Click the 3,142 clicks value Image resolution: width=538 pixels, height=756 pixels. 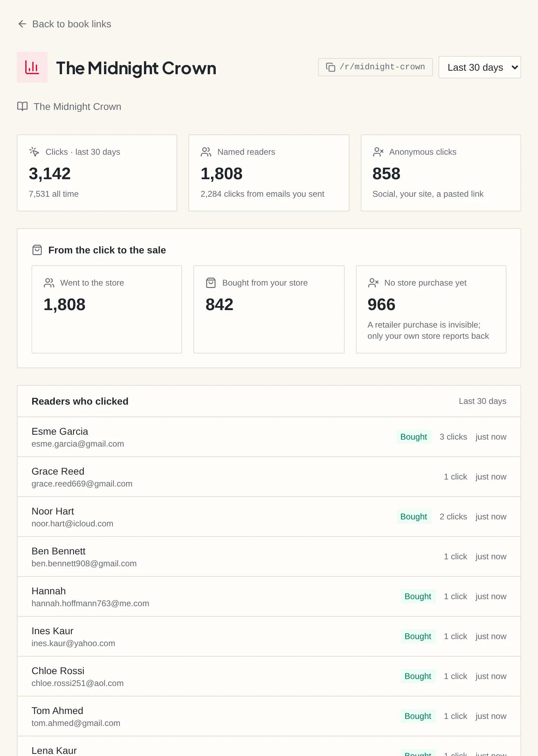point(50,174)
